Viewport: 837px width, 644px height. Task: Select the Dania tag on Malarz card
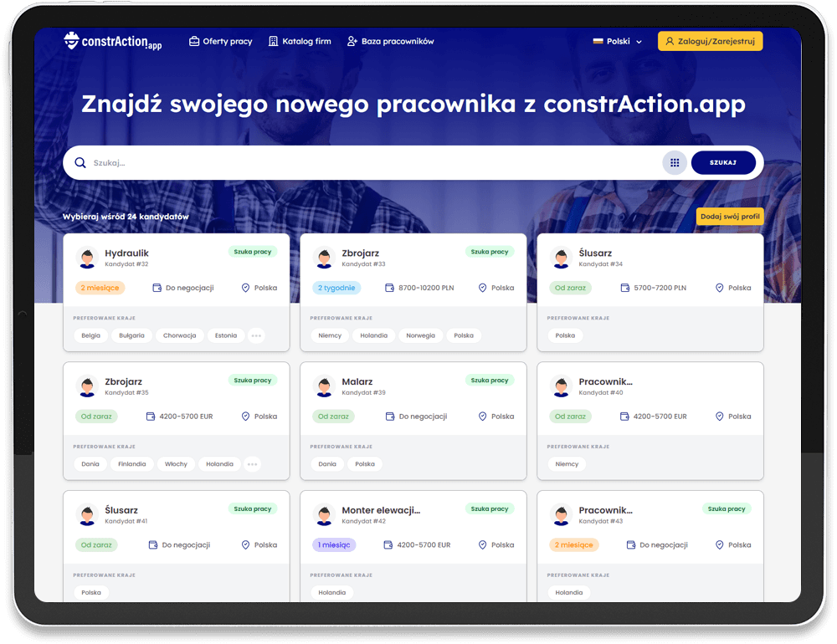[x=327, y=464]
